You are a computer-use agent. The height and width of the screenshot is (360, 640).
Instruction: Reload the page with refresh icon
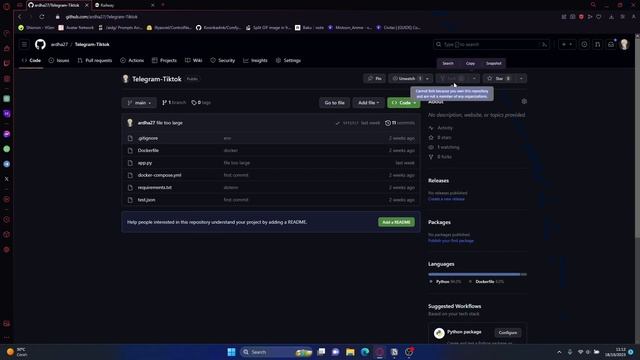tap(42, 17)
